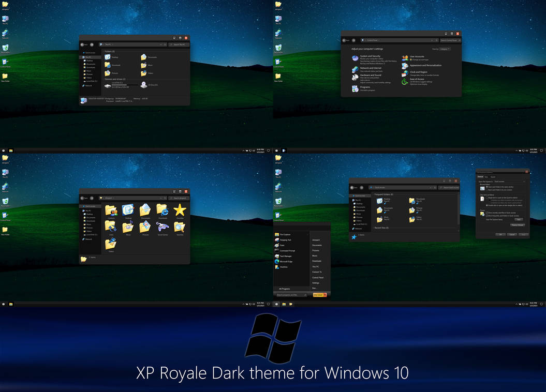The image size is (546, 392).
Task: Select single-click to open an item
Action: [486, 198]
